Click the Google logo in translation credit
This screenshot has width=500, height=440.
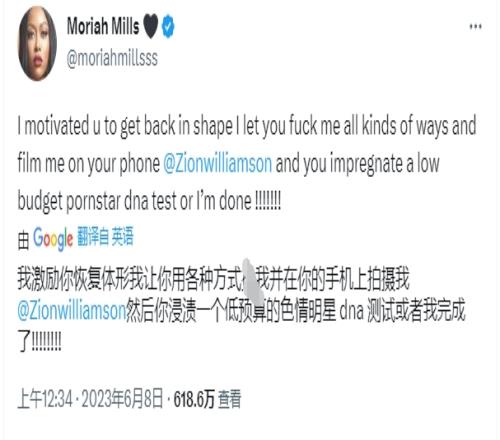53,239
